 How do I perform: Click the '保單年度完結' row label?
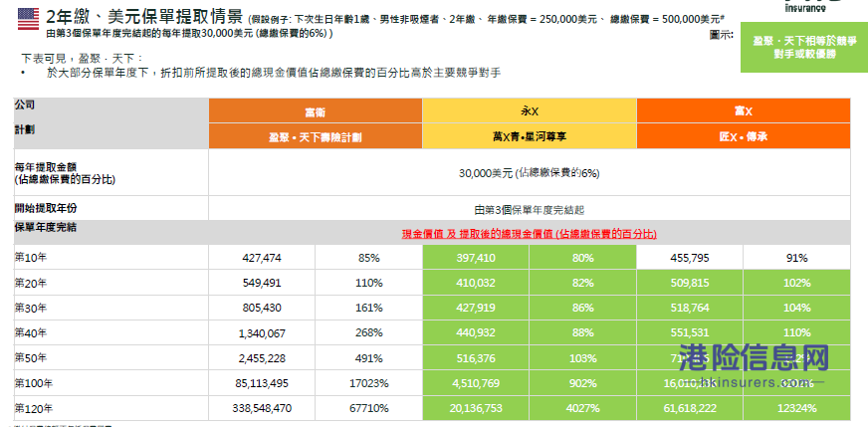(46, 228)
